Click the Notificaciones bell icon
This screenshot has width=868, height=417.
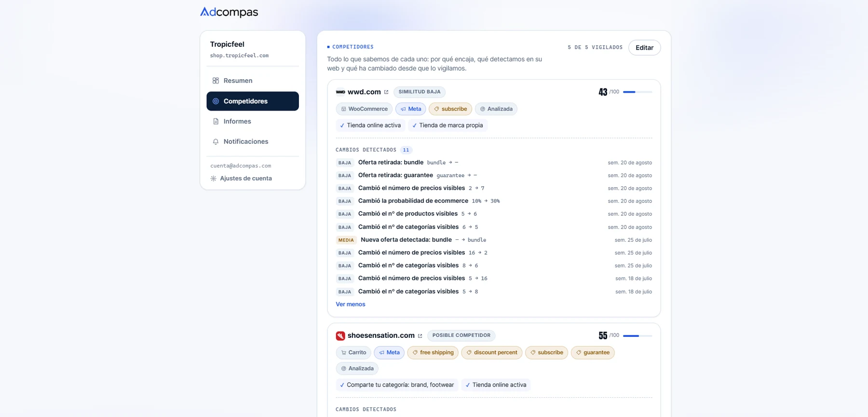[x=216, y=142]
